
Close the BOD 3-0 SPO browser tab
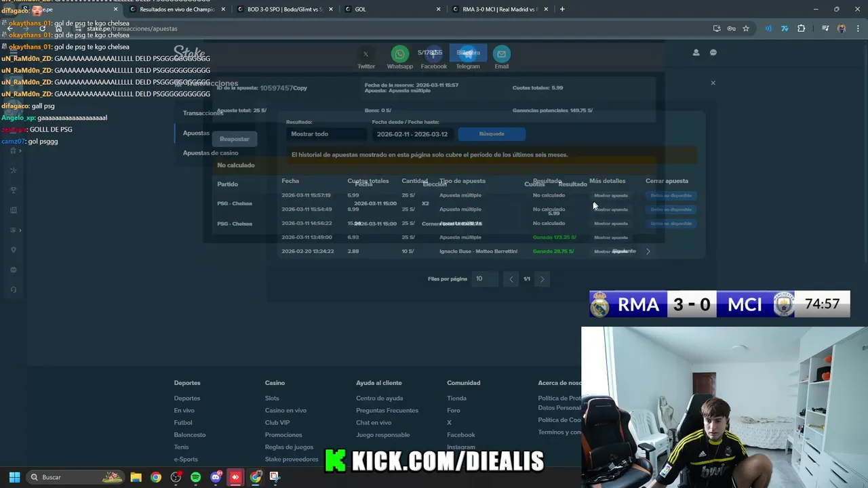[331, 9]
